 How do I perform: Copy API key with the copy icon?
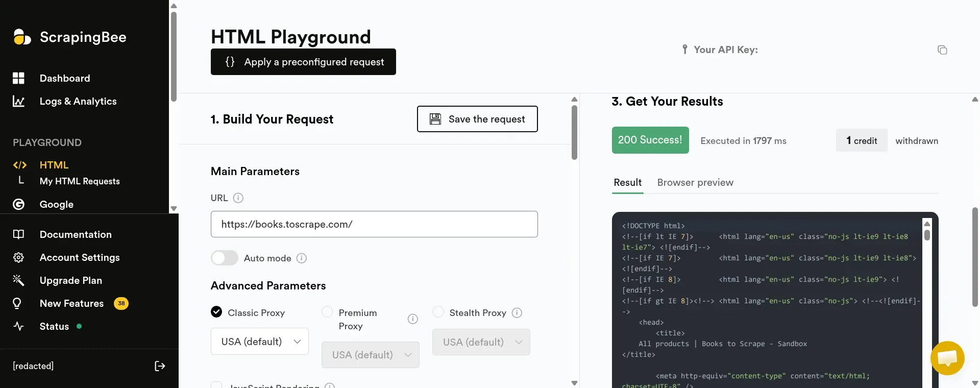tap(942, 50)
